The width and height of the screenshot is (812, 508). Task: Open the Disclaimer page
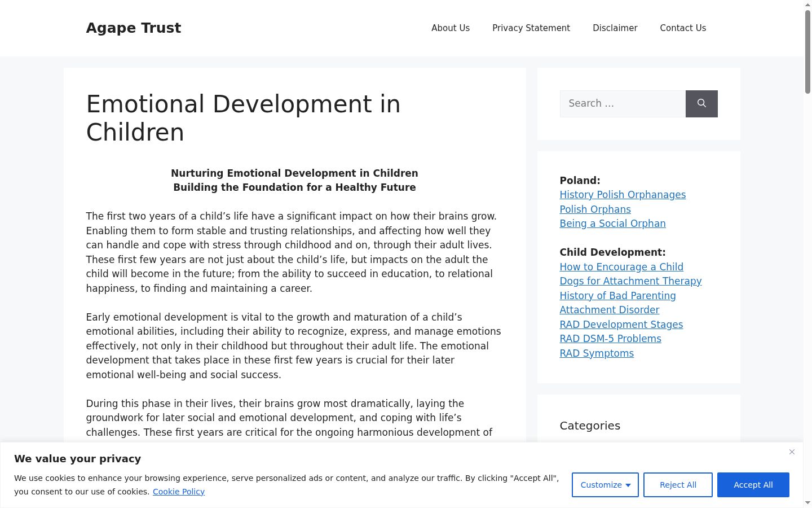tap(615, 28)
